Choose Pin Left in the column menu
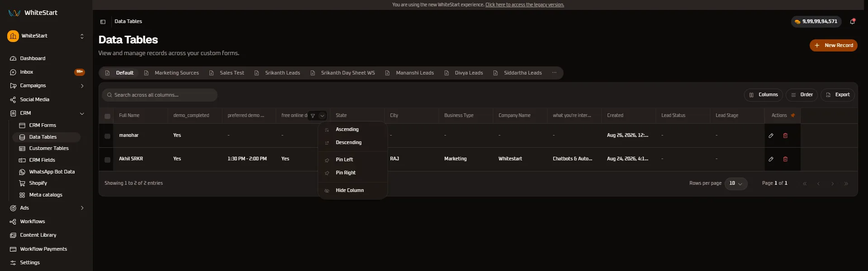This screenshot has width=868, height=271. [x=353, y=159]
